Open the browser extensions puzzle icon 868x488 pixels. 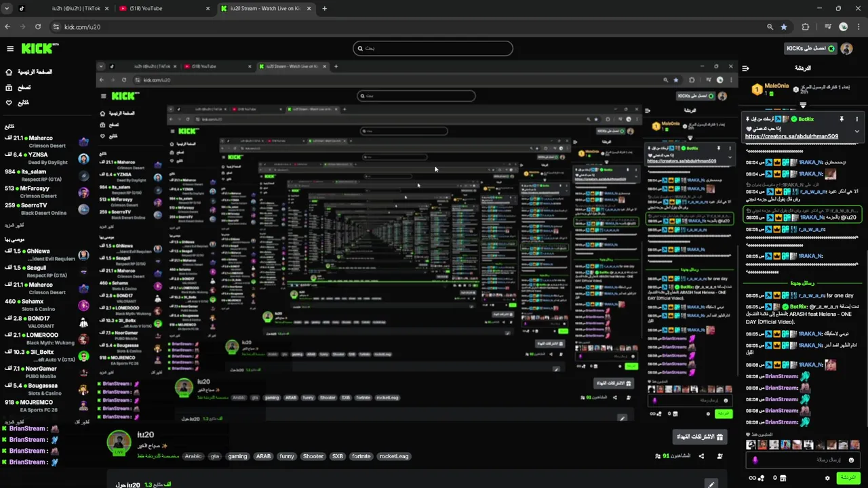pyautogui.click(x=806, y=27)
